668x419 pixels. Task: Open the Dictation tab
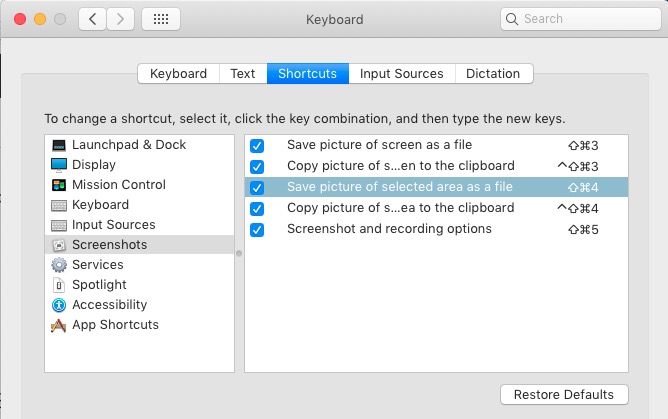pyautogui.click(x=493, y=73)
